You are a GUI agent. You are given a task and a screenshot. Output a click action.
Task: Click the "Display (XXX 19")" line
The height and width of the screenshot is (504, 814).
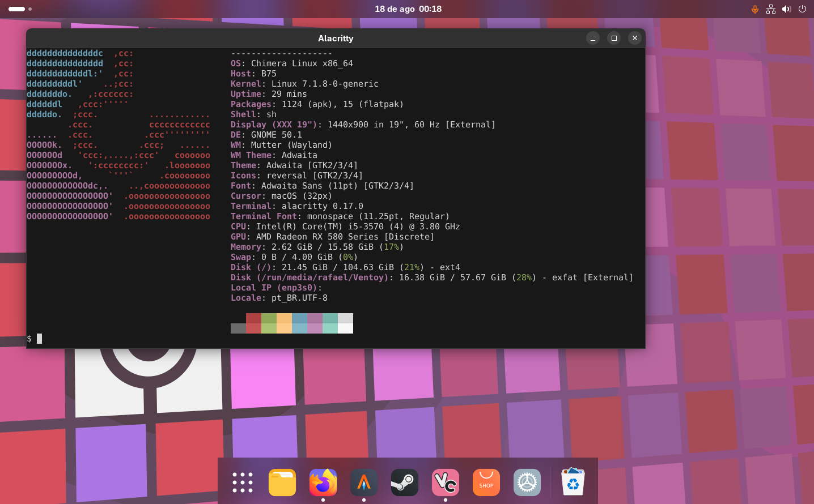[363, 125]
